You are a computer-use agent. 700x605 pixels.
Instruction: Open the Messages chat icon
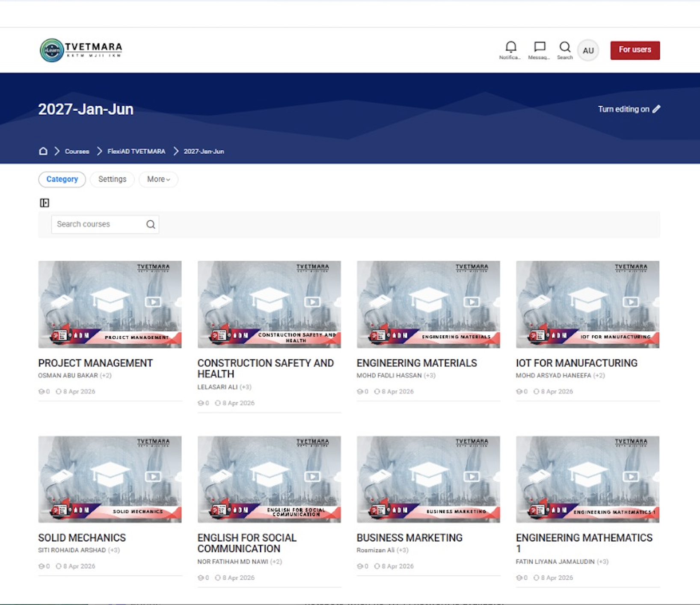pyautogui.click(x=540, y=47)
